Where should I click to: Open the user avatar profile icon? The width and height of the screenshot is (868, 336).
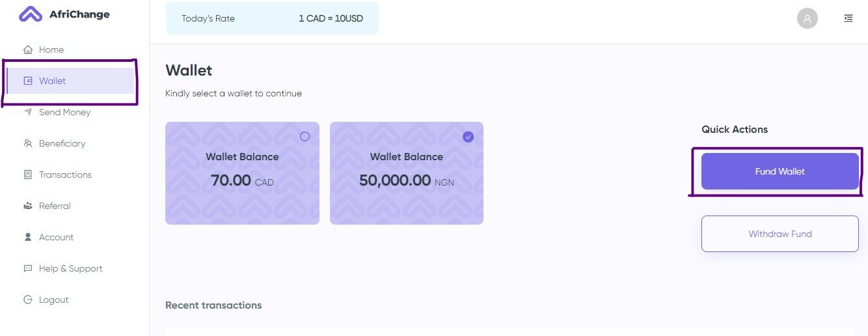(807, 18)
